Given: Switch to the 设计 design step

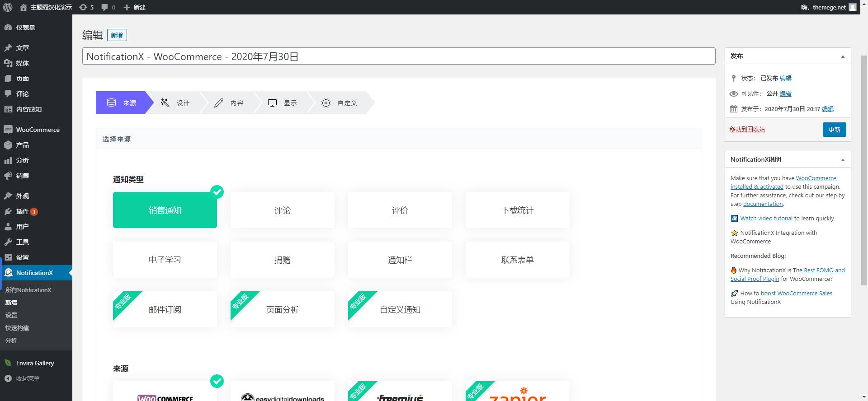Looking at the screenshot, I should [176, 103].
